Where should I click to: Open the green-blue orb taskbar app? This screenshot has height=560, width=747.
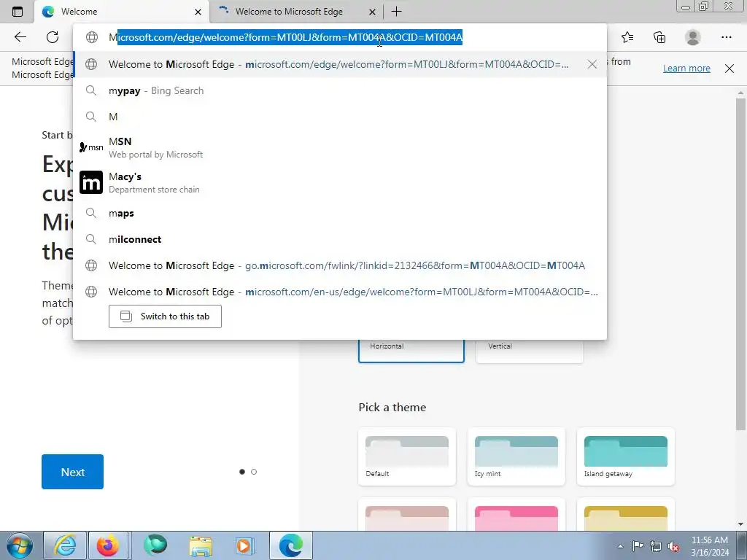pos(155,545)
